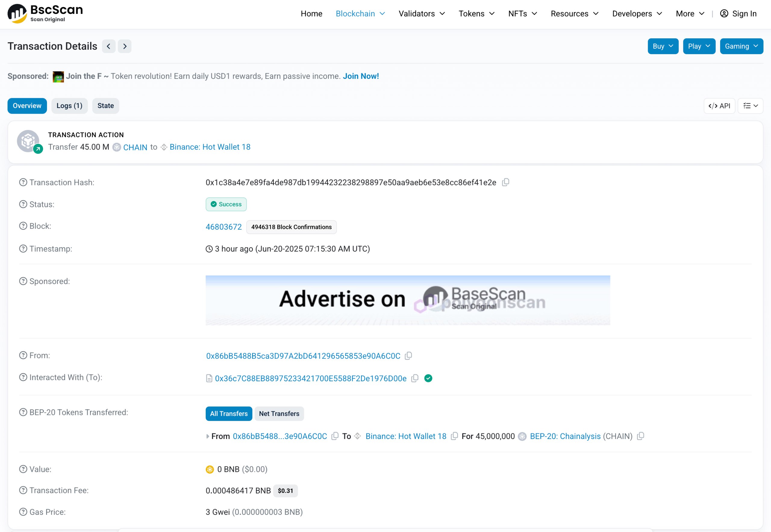The image size is (771, 532).
Task: Open the From address 0x86bB5488B5ca link
Action: tap(303, 356)
